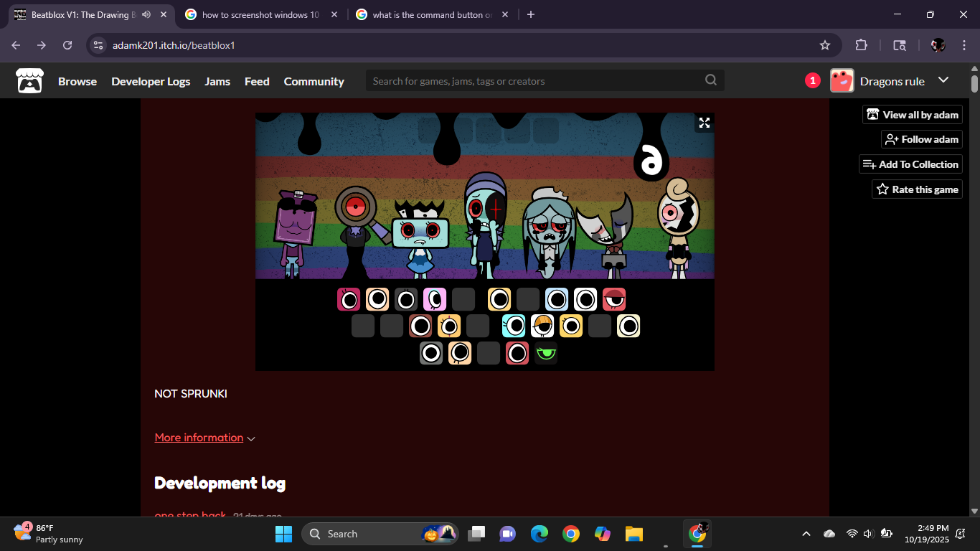This screenshot has width=980, height=551.
Task: Bookmark this page with the star icon
Action: point(825,45)
